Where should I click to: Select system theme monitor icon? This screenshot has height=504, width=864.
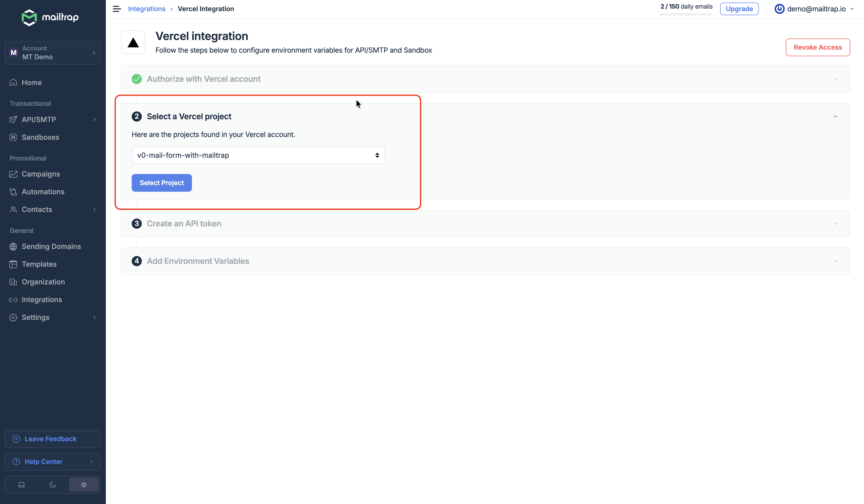pos(22,484)
